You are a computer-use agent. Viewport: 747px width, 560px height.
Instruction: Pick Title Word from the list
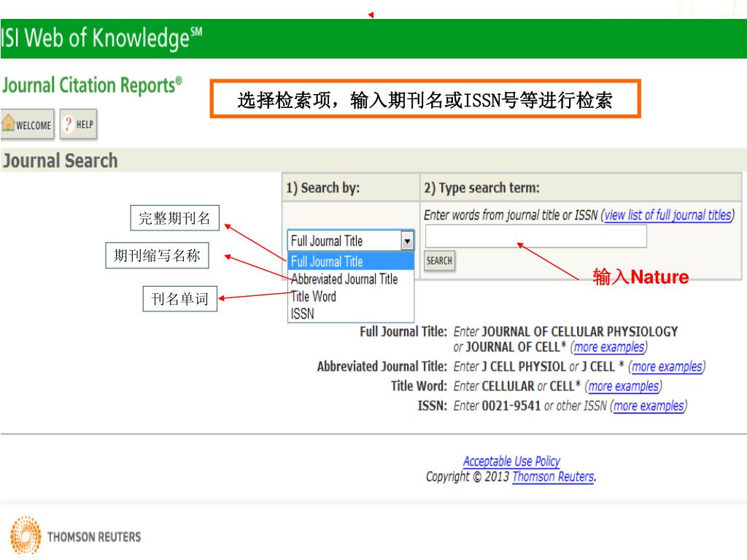point(351,297)
